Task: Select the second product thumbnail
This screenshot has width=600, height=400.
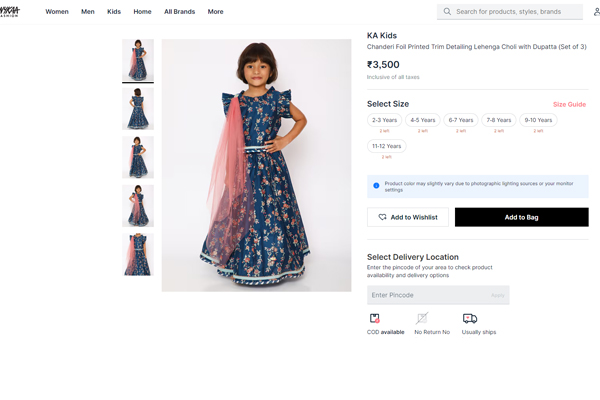Action: point(138,109)
